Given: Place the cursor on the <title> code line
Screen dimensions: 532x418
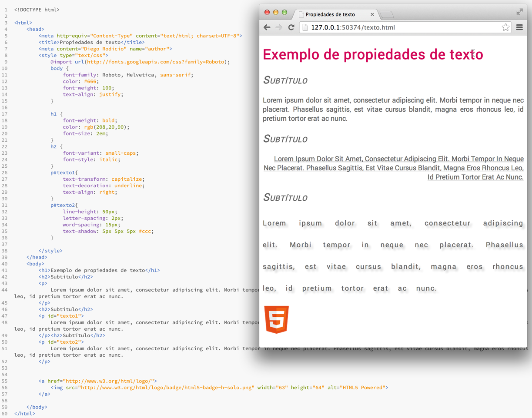Looking at the screenshot, I should (91, 42).
